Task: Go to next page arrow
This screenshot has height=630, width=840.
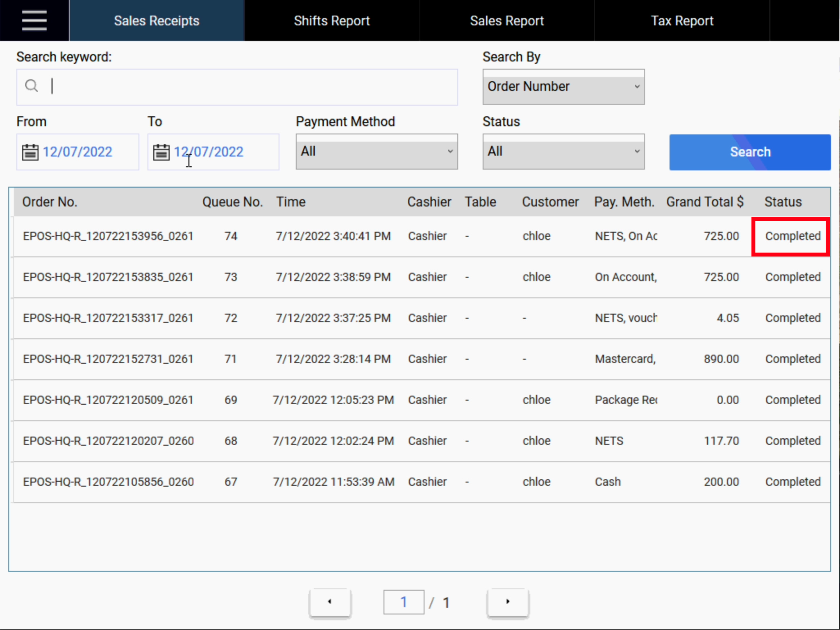Action: [508, 602]
